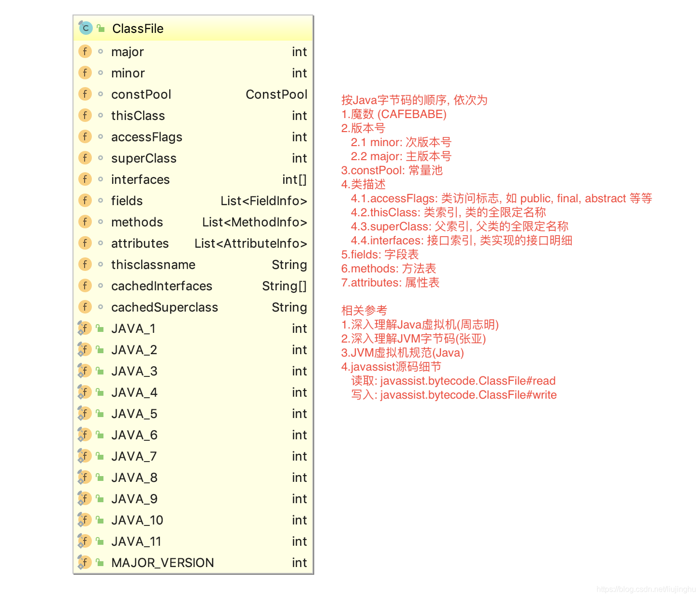
Task: Click the List<AttributeInfo> type label
Action: (x=251, y=243)
